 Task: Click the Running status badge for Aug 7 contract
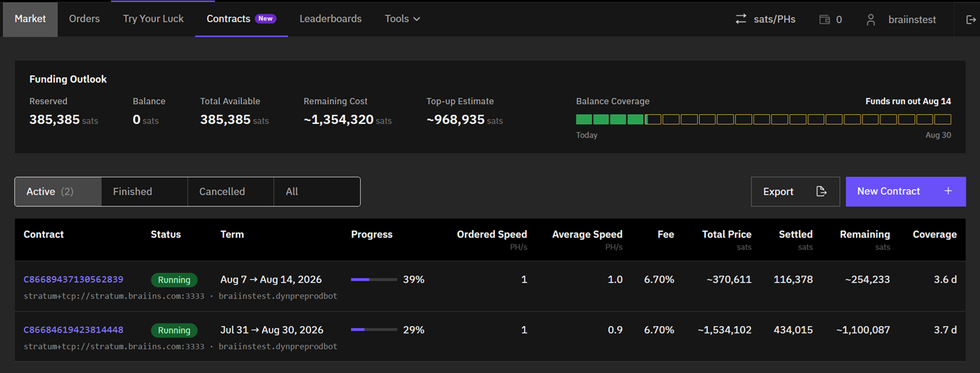[x=174, y=280]
